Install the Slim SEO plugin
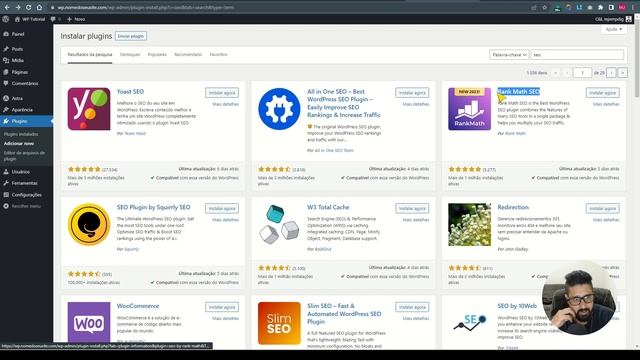 (x=412, y=307)
